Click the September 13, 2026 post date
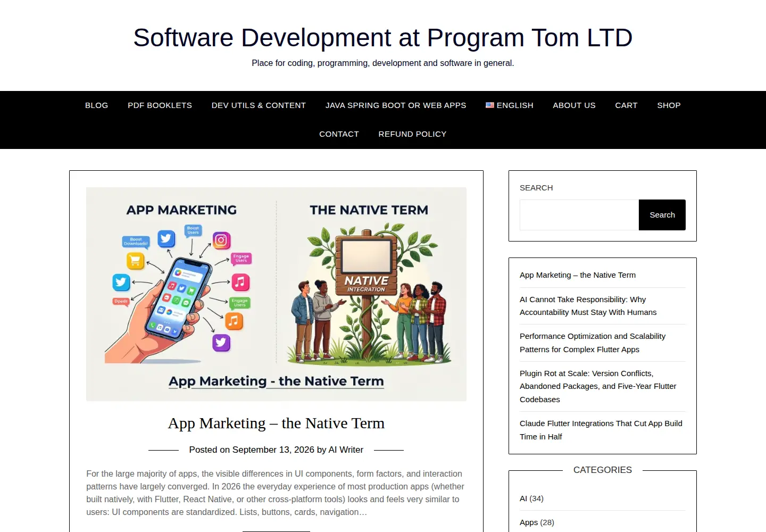The height and width of the screenshot is (532, 766). 273,450
